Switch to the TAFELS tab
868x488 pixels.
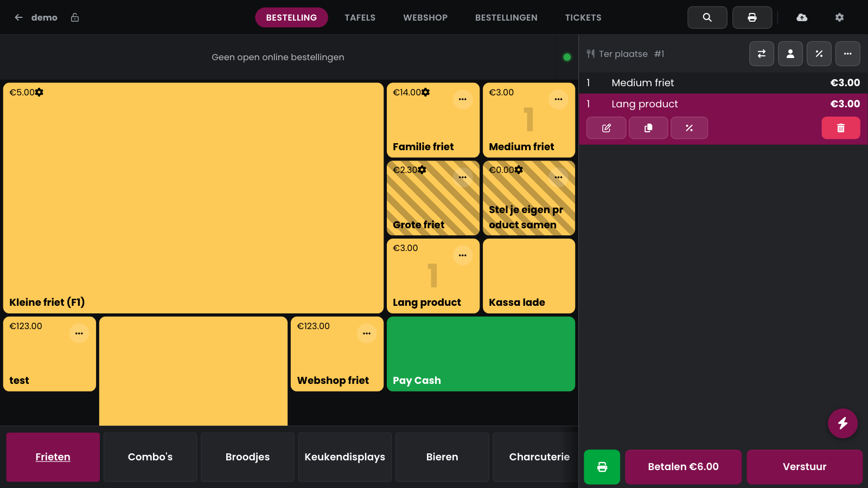point(360,17)
